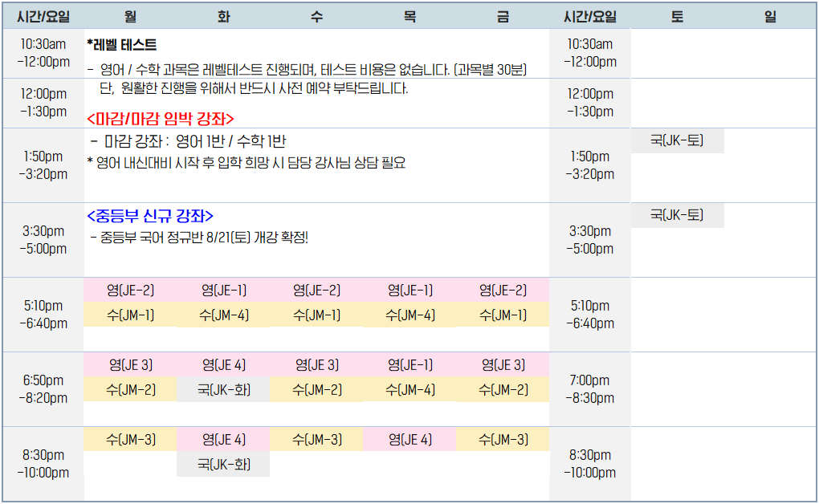Click the red 마감/마감 임박 강좌 heading
819x504 pixels.
[160, 119]
